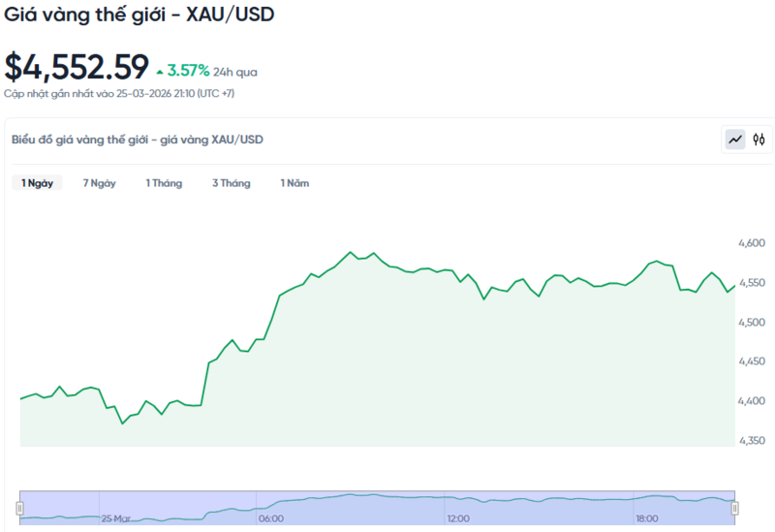Click the left handle of the range navigator
Screen dimensions: 775x532
(19, 508)
